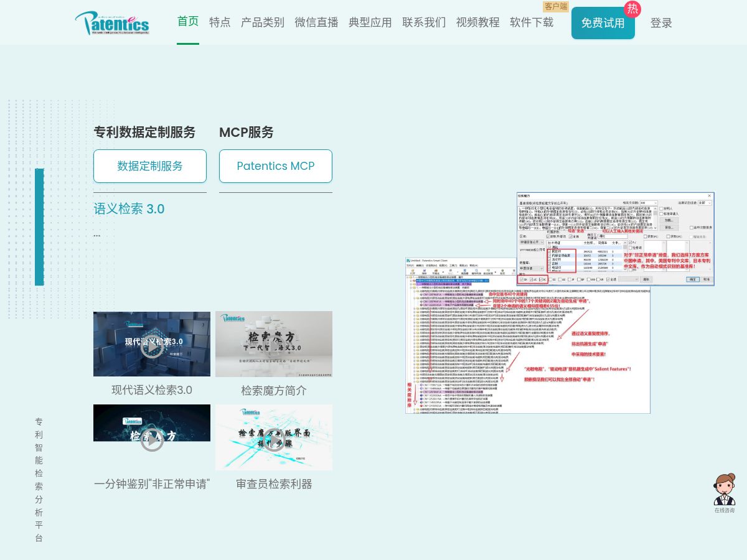Screen dimensions: 747x560
Task: Open the online consultation avatar icon
Action: pos(724,490)
